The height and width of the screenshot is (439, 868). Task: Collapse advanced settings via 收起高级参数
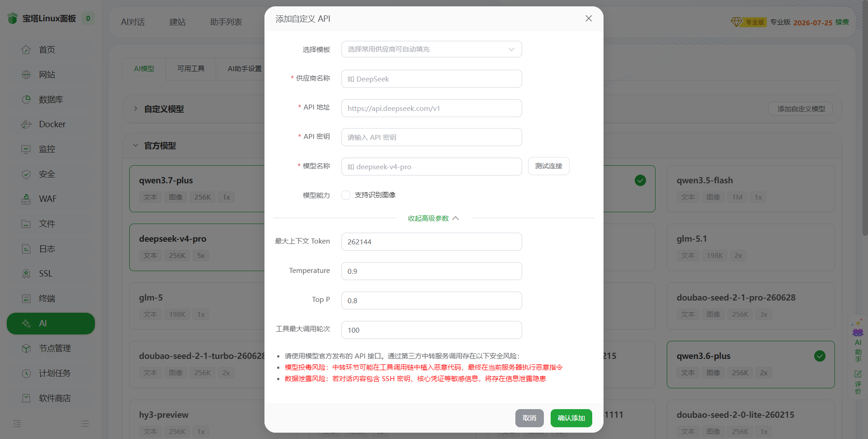tap(433, 219)
